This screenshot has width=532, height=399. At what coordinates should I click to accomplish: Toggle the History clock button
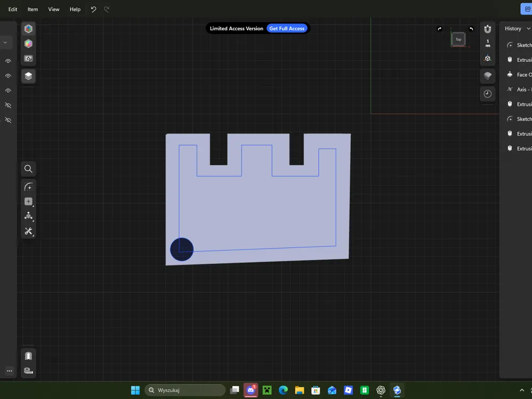tap(487, 94)
